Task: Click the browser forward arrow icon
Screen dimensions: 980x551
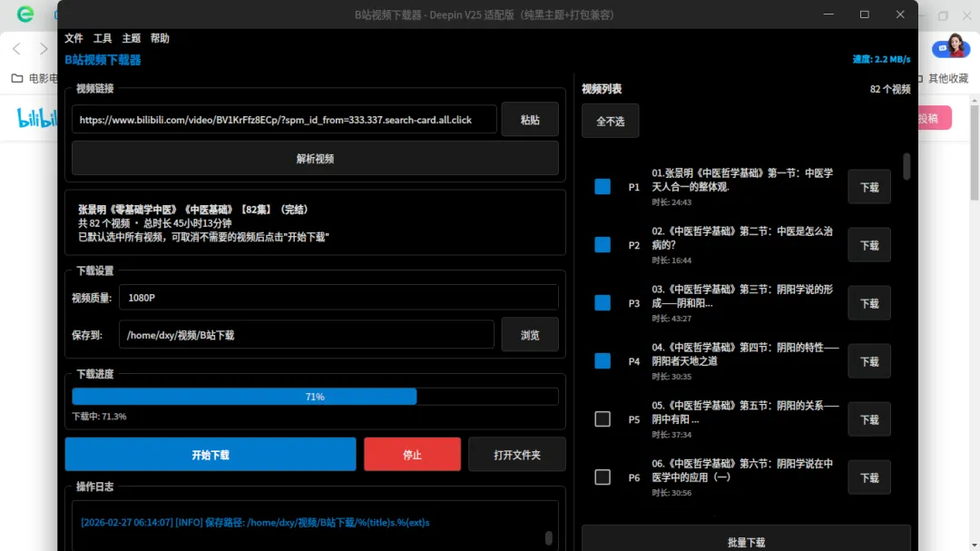Action: [x=44, y=48]
